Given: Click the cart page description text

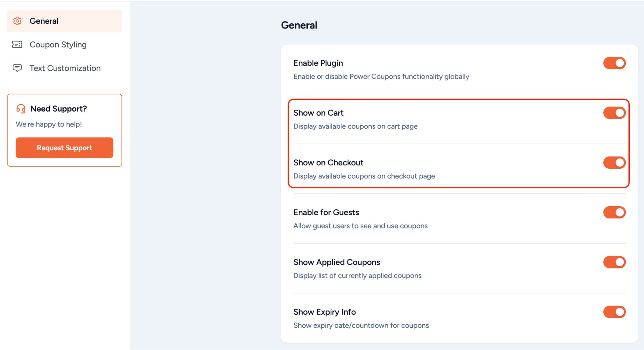Looking at the screenshot, I should click(x=355, y=126).
